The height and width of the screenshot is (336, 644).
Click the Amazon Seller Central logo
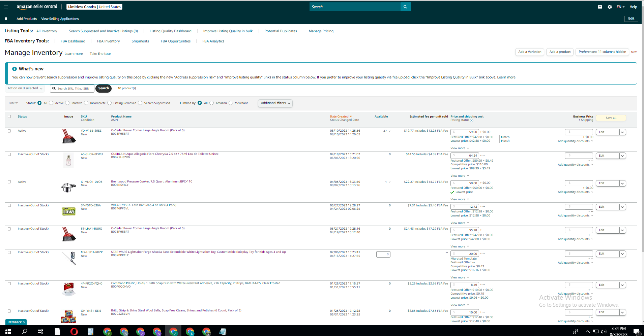click(37, 7)
